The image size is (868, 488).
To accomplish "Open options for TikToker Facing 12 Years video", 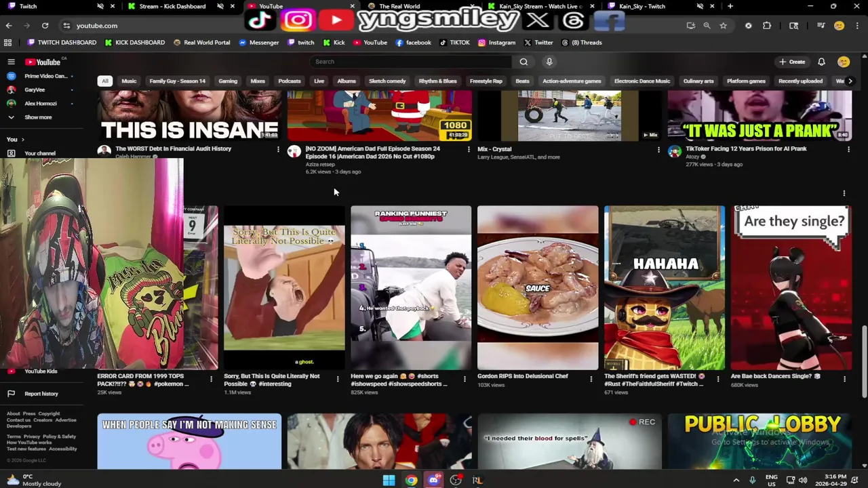I will pyautogui.click(x=848, y=149).
